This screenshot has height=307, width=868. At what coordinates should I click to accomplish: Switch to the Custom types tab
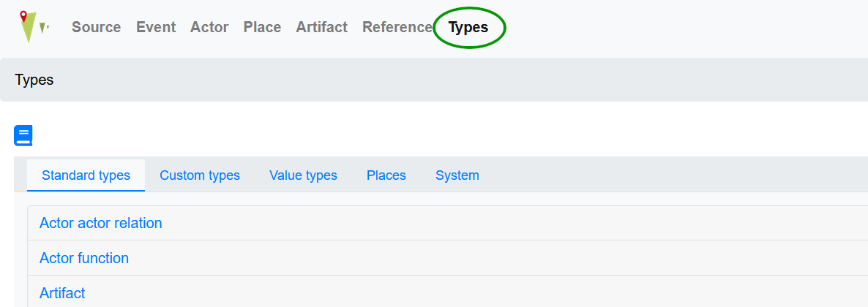tap(200, 175)
